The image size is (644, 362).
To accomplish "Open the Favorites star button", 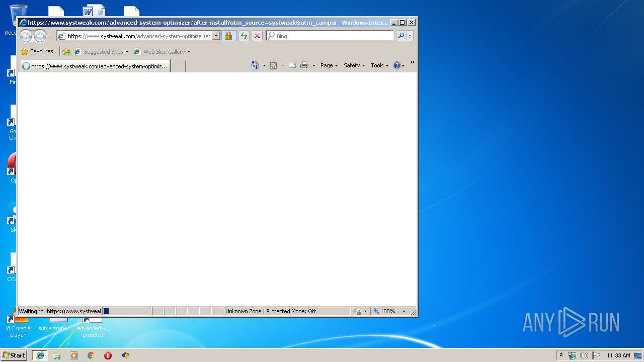I will (x=37, y=51).
